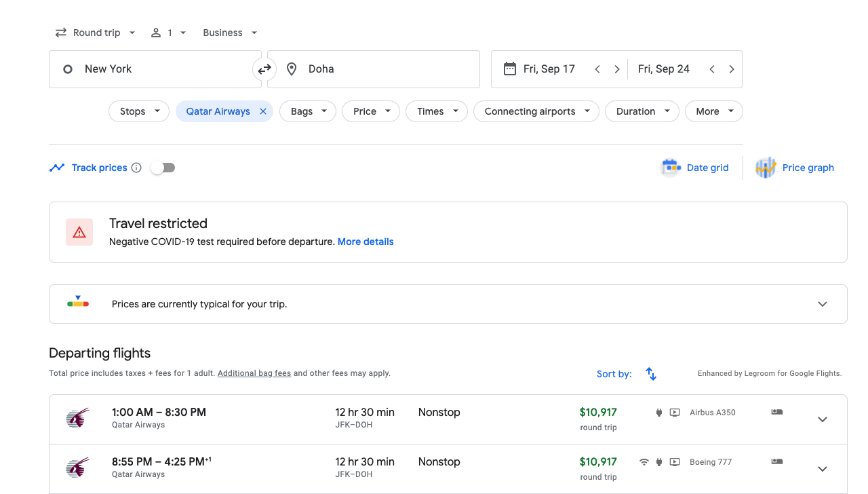Open the Stops filter dropdown

point(139,111)
